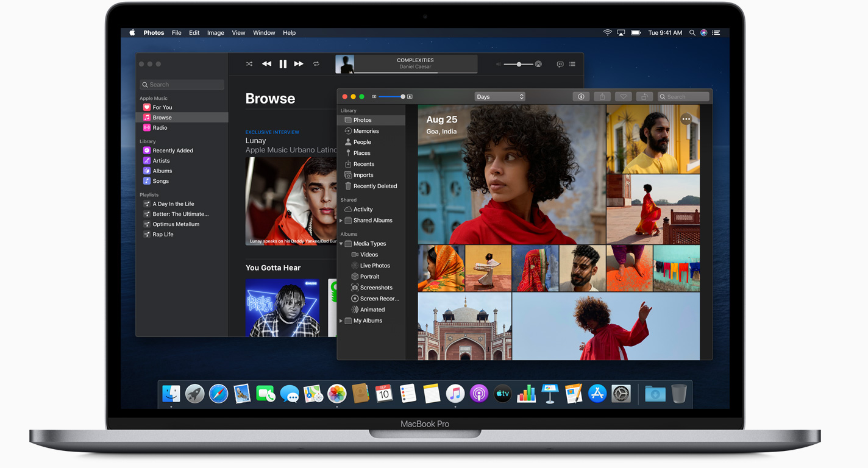The height and width of the screenshot is (468, 868).
Task: Open the Lyrics panel in Music window
Action: coord(560,64)
